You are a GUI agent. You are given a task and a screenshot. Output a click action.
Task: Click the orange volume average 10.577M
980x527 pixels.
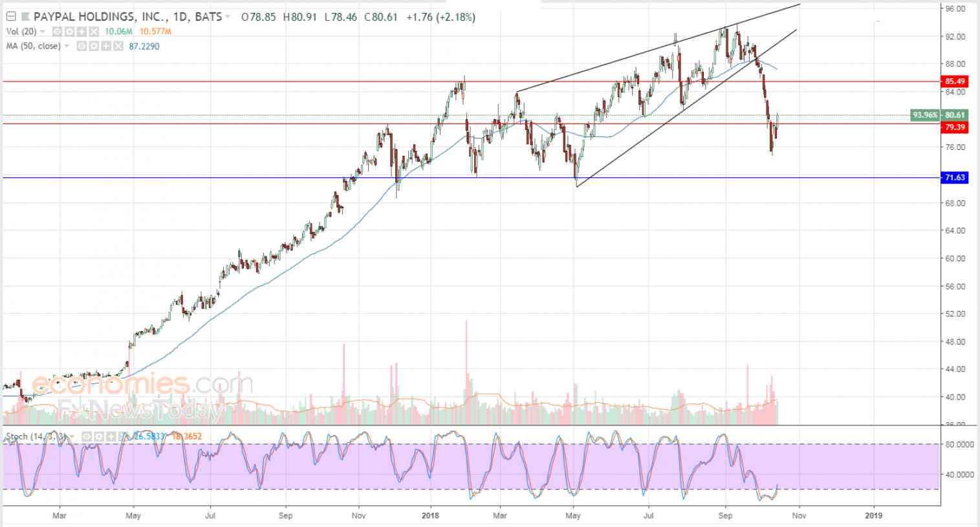[154, 32]
